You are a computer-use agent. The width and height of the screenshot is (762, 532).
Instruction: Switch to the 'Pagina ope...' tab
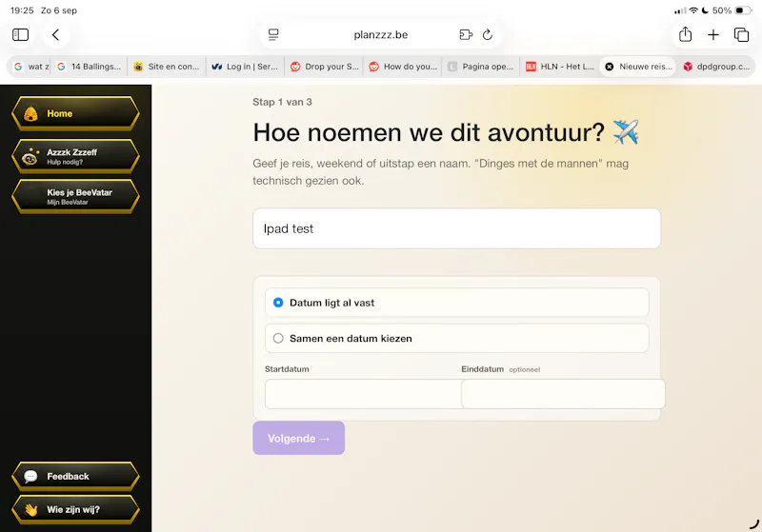coord(481,67)
